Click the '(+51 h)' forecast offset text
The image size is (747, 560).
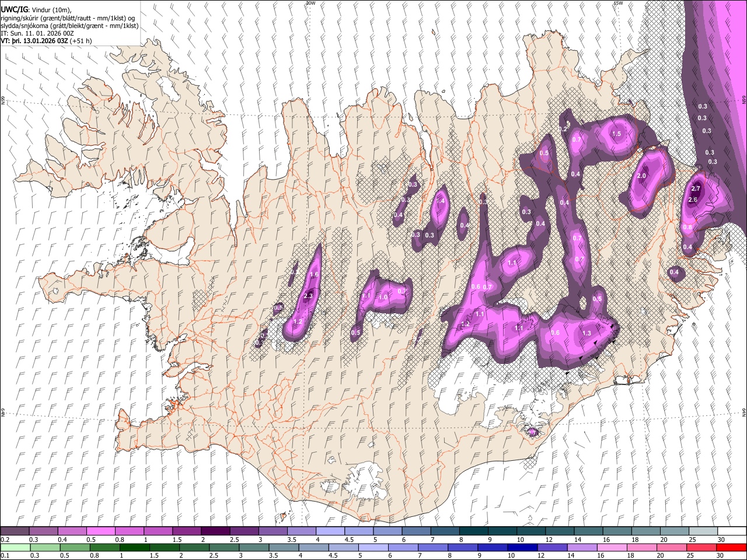click(x=81, y=41)
